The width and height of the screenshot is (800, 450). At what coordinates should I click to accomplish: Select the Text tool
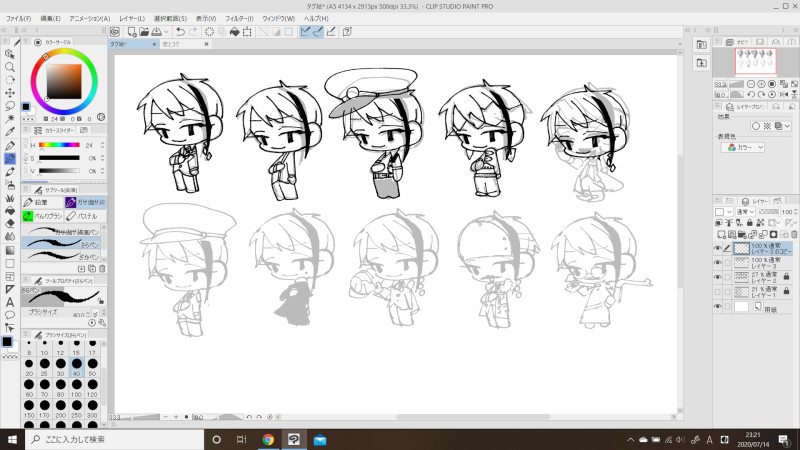(9, 302)
